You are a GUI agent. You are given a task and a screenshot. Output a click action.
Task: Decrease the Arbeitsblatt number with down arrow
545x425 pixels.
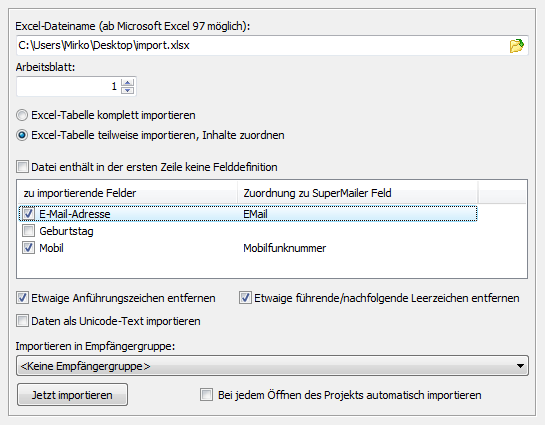coord(128,90)
